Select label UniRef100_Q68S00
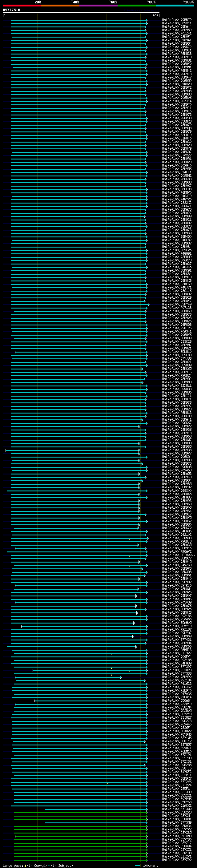Image resolution: width=197 pixels, height=868 pixels. [177, 491]
